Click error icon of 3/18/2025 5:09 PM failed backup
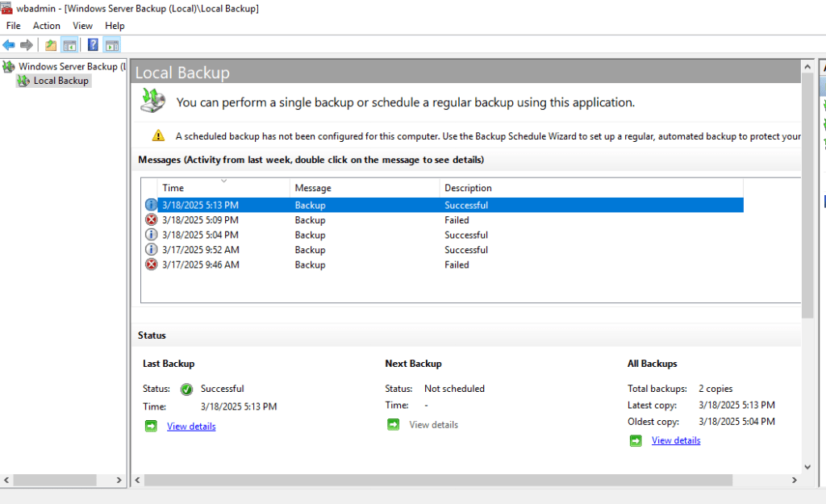This screenshot has height=504, width=826. (151, 220)
